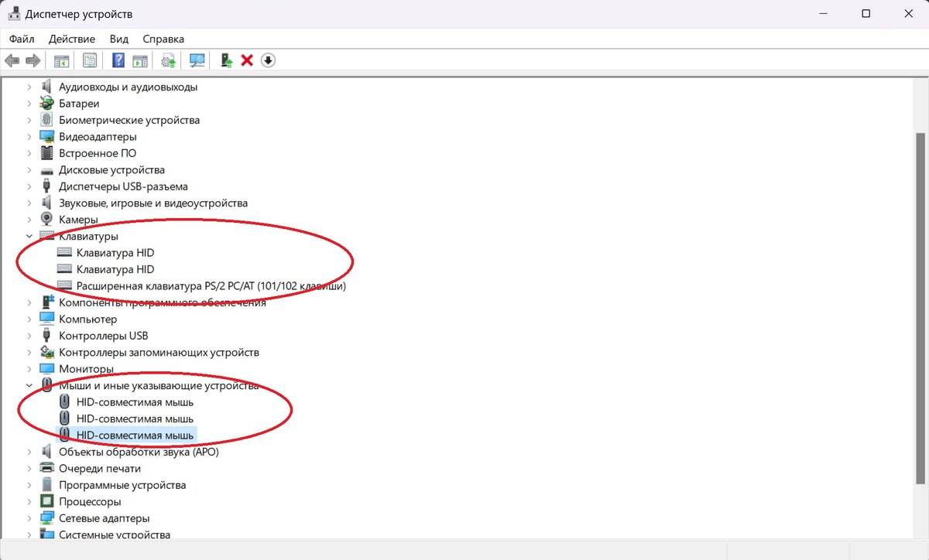Expand the Сетевые адаптеры category

(29, 517)
